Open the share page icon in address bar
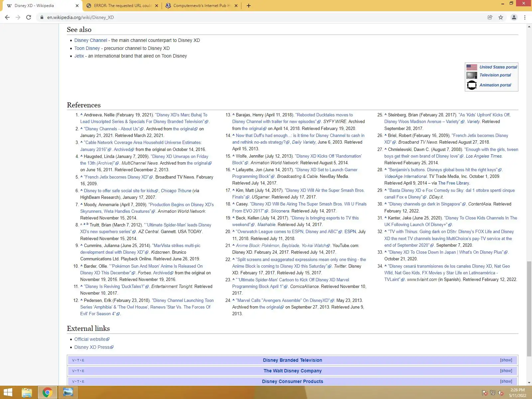The height and width of the screenshot is (399, 532). pyautogui.click(x=490, y=17)
